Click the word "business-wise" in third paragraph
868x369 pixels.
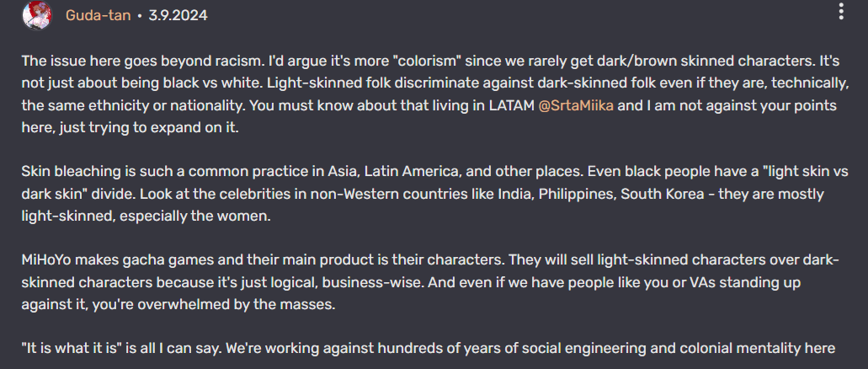pos(396,281)
